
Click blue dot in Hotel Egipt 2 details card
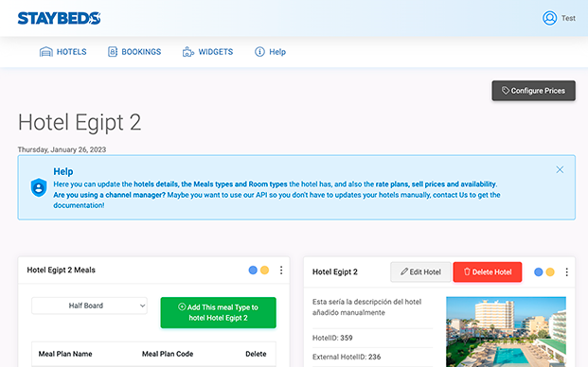538,271
